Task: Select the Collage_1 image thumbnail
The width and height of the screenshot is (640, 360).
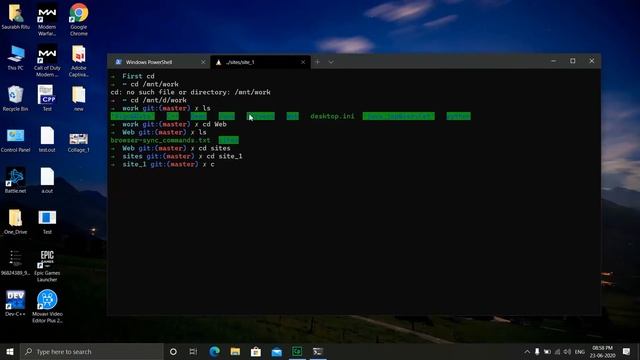Action: 78,143
